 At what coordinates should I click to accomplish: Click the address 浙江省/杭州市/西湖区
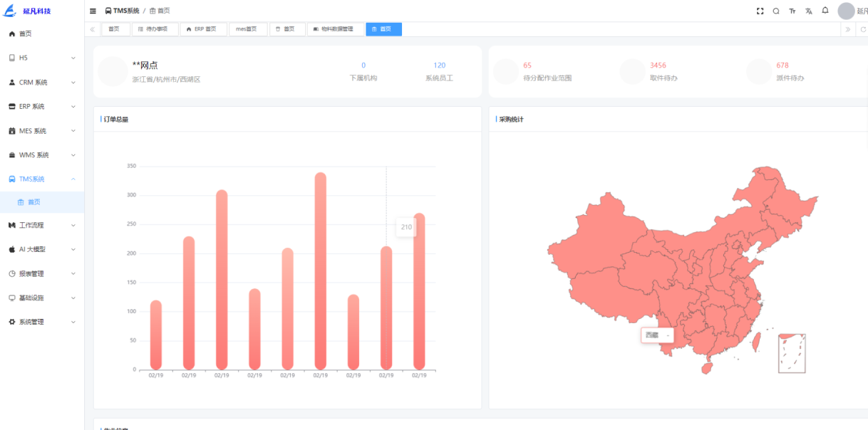[x=167, y=79]
